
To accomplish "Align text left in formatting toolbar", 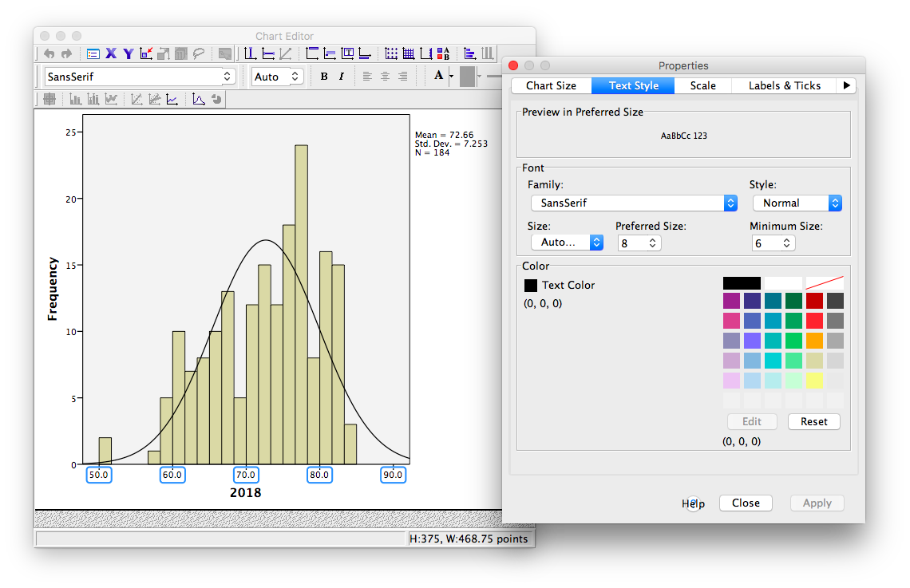I will (x=367, y=76).
